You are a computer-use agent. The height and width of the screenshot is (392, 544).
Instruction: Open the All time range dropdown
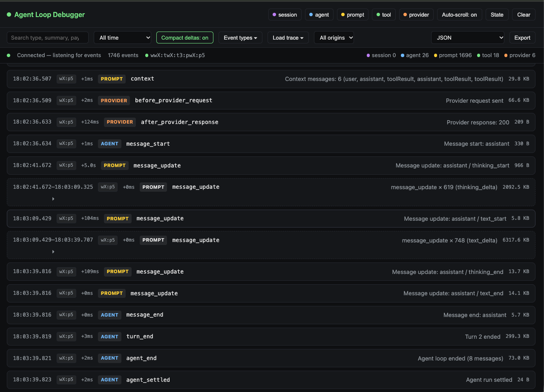123,37
